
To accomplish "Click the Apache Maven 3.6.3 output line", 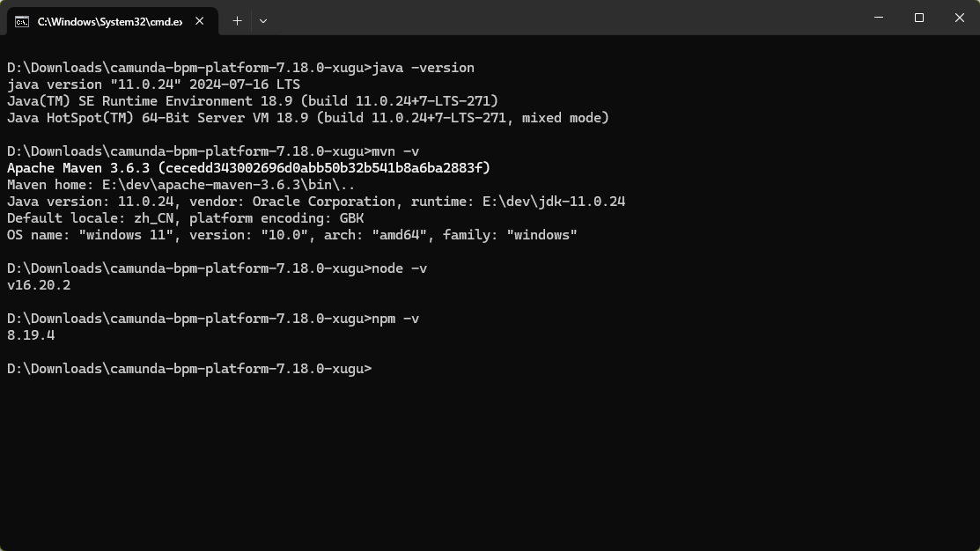I will click(248, 168).
